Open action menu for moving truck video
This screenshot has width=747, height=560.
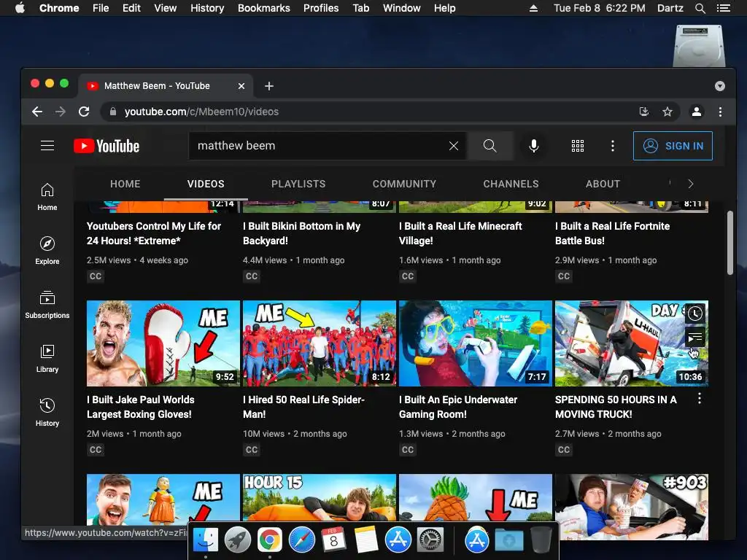[x=700, y=399]
